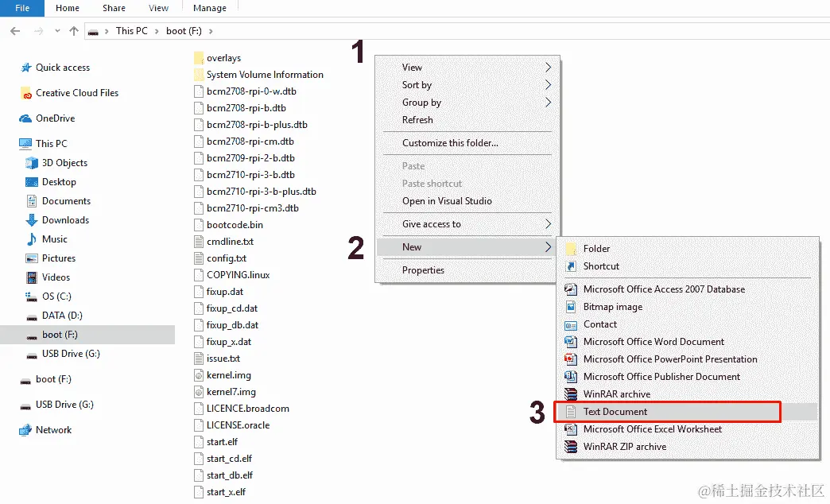
Task: Select Text Document in New submenu
Action: 615,412
